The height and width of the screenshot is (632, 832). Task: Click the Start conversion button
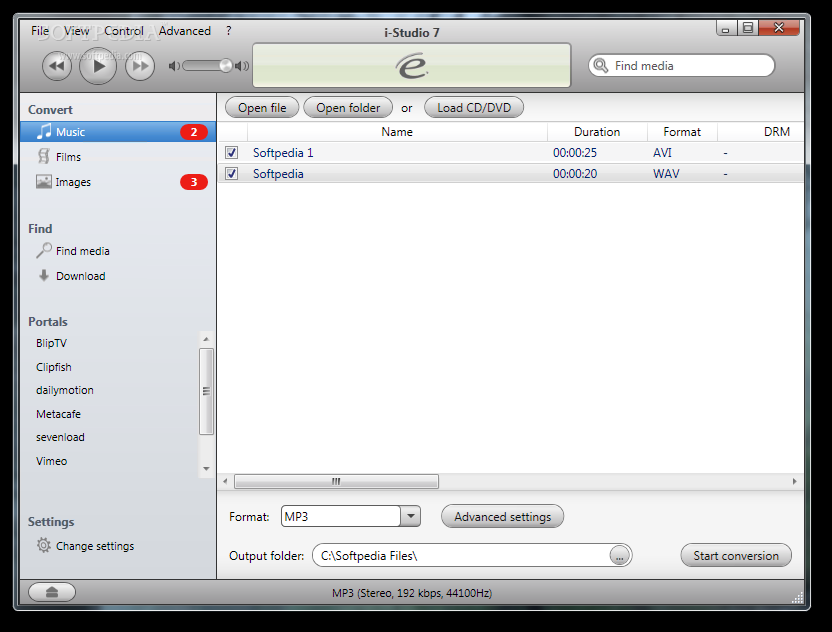(x=736, y=556)
